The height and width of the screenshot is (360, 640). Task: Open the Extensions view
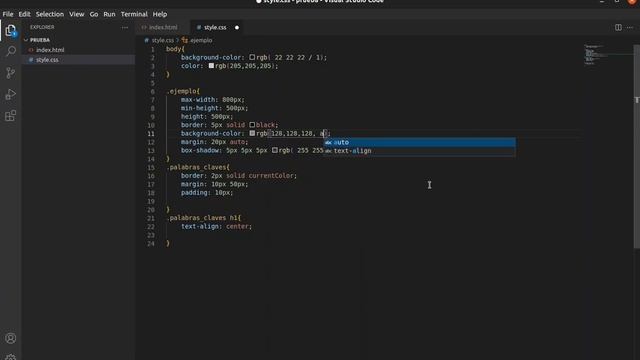11,116
